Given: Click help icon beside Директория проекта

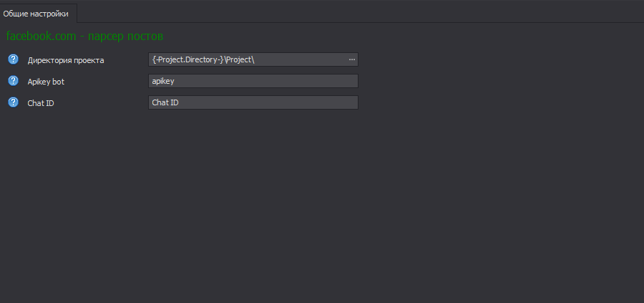Looking at the screenshot, I should [13, 59].
